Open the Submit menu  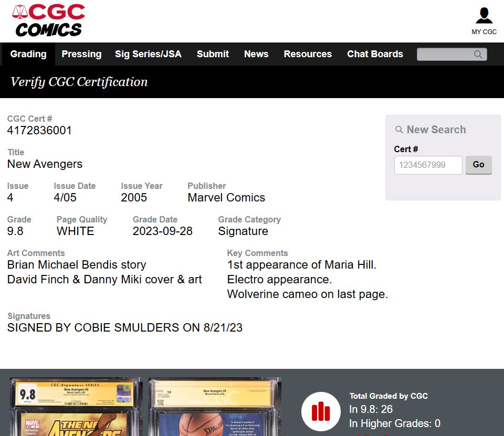[x=213, y=54]
